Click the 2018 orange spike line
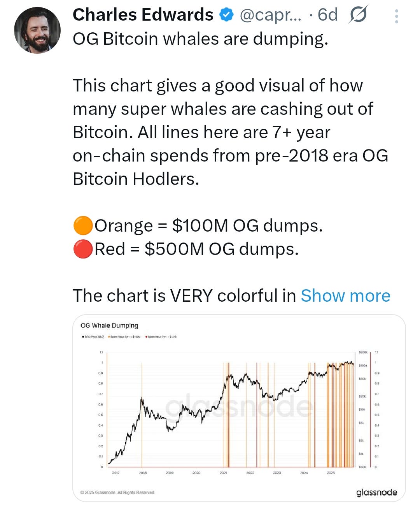The height and width of the screenshot is (508, 420). 142,415
